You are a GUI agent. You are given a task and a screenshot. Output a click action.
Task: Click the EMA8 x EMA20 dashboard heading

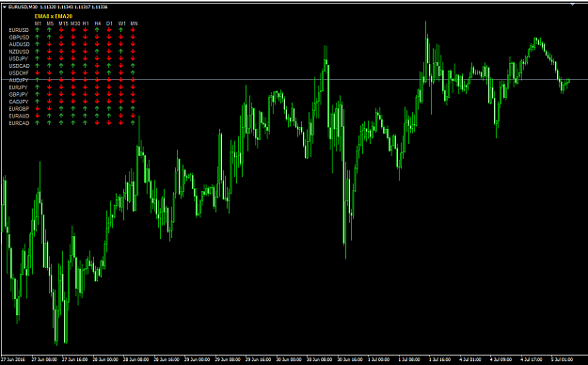point(54,16)
